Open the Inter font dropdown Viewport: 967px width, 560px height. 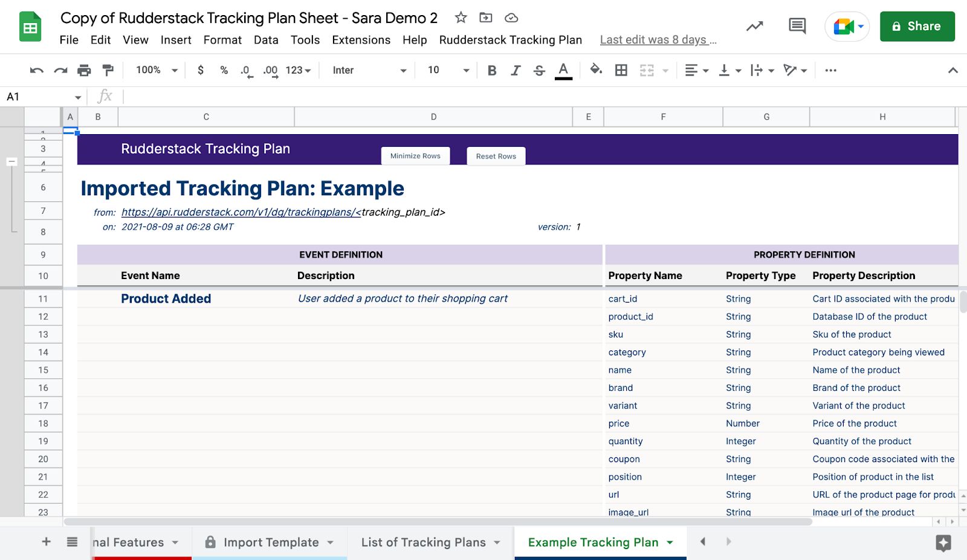[369, 70]
